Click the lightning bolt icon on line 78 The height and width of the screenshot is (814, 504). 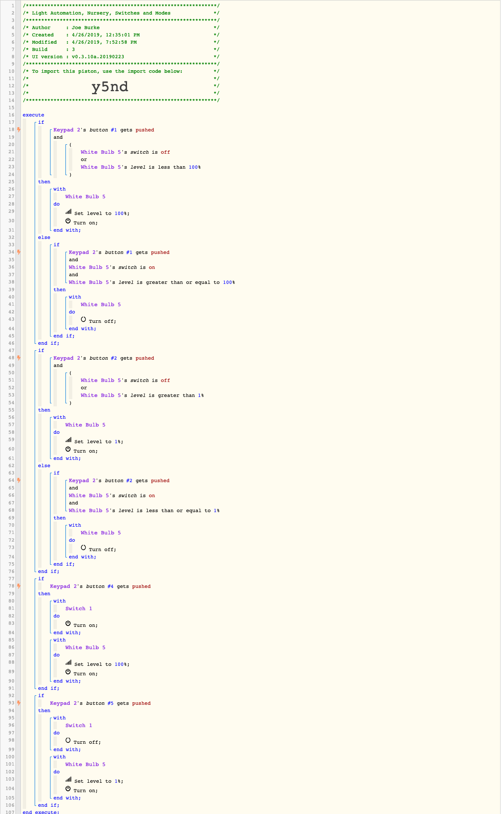(x=19, y=586)
